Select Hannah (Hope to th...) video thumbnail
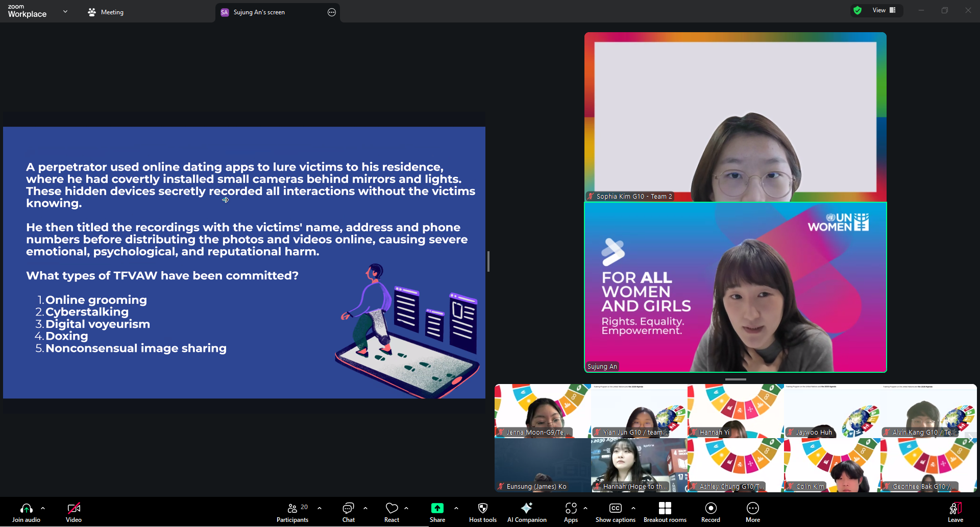 (639, 465)
